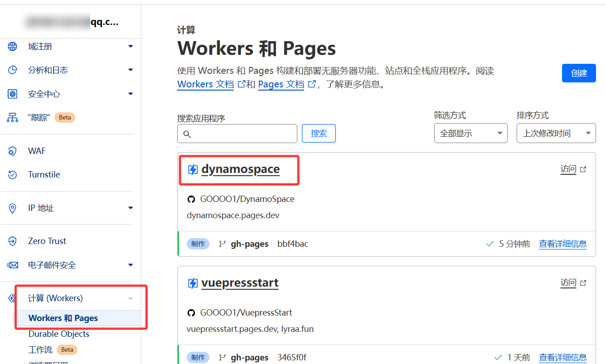Viewport: 606px width, 364px height.
Task: Open the WAF sidebar item
Action: coord(37,151)
